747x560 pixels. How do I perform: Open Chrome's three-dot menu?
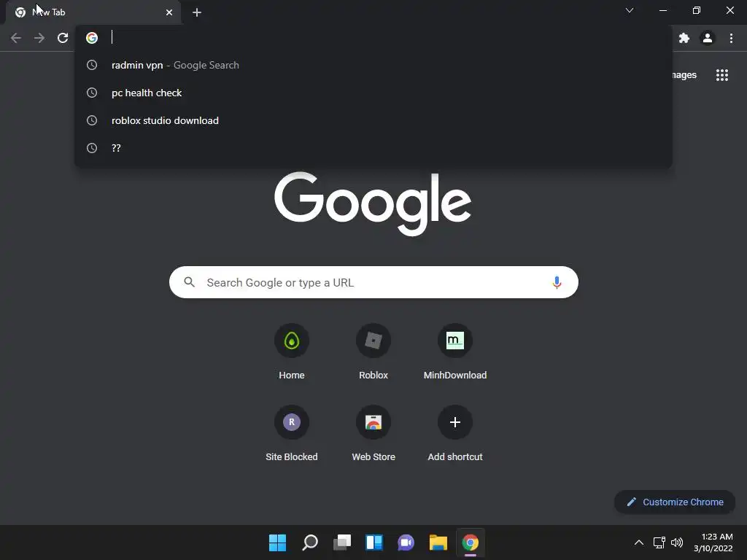tap(731, 38)
